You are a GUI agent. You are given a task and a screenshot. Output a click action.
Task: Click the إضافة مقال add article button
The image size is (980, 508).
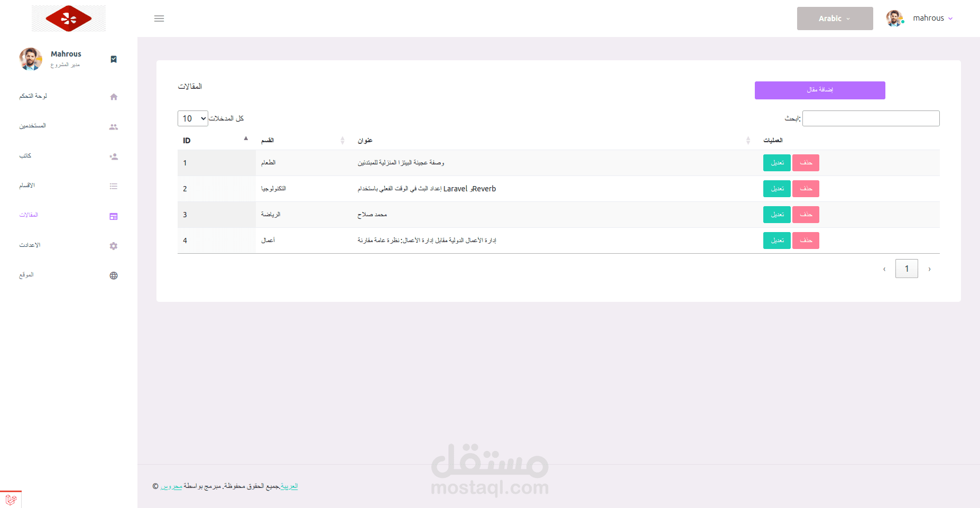tap(820, 90)
